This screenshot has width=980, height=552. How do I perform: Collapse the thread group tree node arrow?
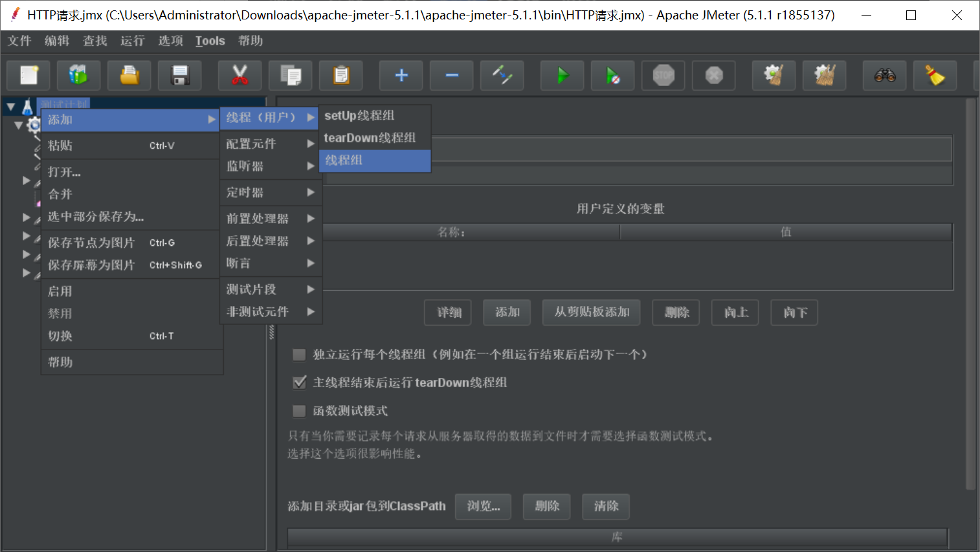tap(19, 125)
